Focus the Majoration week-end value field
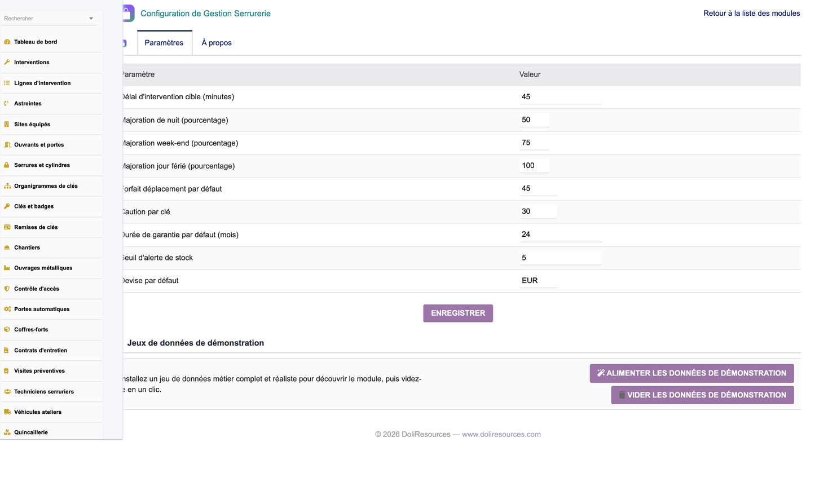 click(x=534, y=143)
